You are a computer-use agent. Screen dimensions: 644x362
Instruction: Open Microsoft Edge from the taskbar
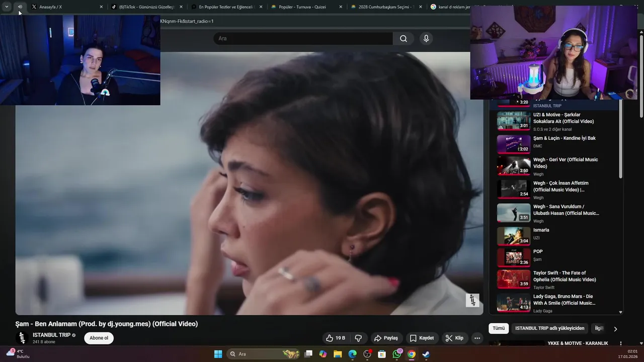click(x=352, y=354)
